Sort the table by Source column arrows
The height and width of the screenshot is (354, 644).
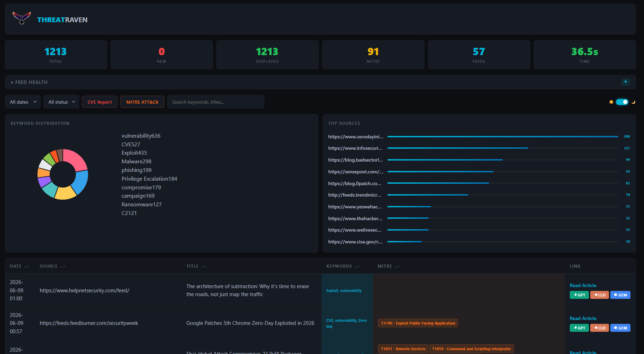(x=63, y=267)
